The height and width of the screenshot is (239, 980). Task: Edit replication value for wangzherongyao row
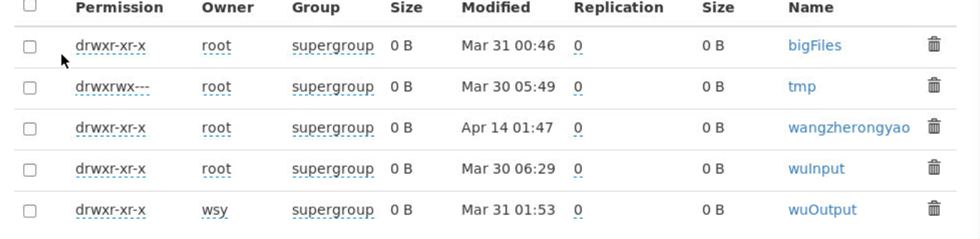[x=578, y=128]
